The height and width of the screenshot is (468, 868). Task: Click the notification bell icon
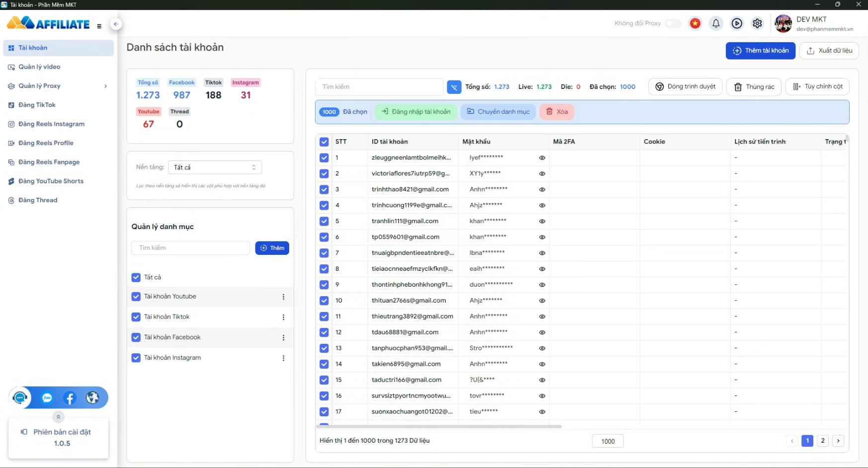[715, 23]
